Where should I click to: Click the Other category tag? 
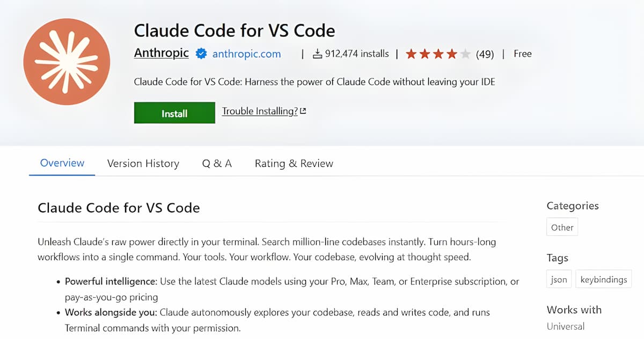[562, 227]
